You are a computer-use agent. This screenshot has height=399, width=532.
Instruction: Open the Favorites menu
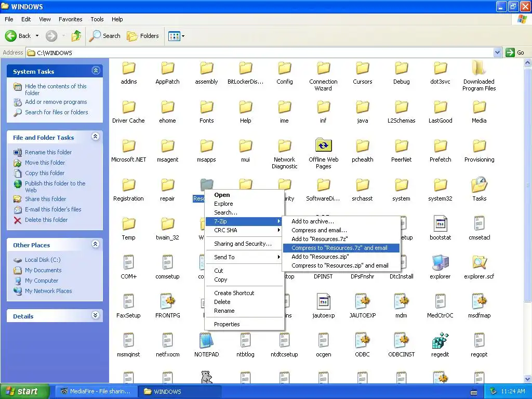pos(70,19)
